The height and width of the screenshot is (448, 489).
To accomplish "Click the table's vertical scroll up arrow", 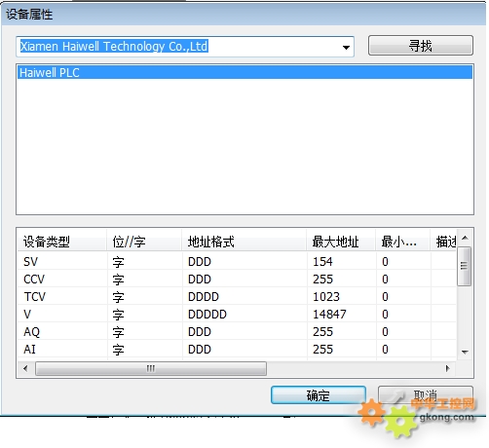I will (x=465, y=238).
